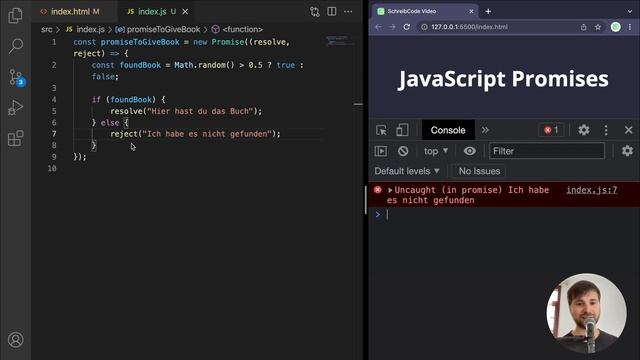Click the No Issues button
This screenshot has width=640, height=360.
coord(479,171)
